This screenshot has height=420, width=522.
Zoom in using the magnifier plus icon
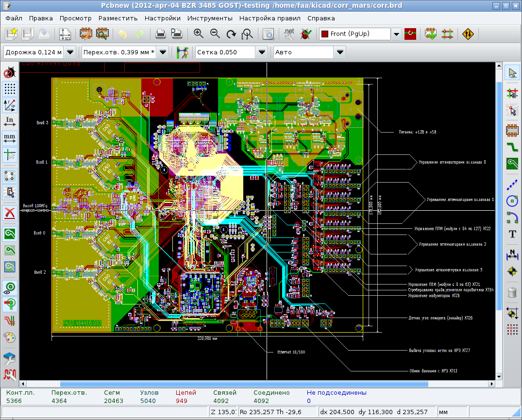pyautogui.click(x=198, y=34)
